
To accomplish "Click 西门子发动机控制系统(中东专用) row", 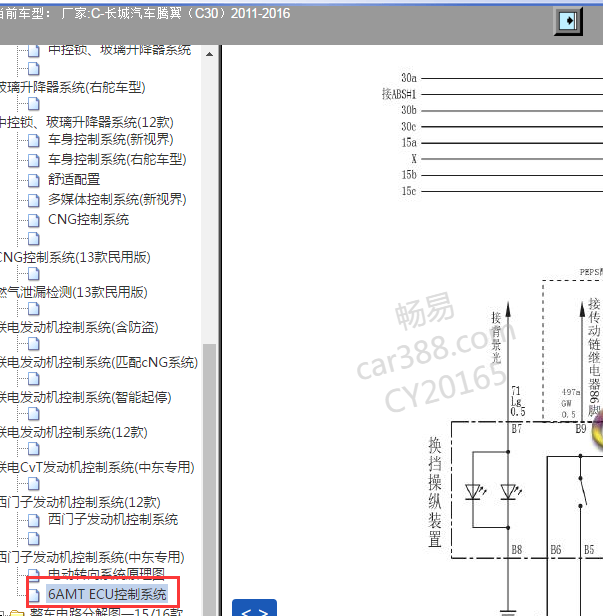I will (x=92, y=557).
